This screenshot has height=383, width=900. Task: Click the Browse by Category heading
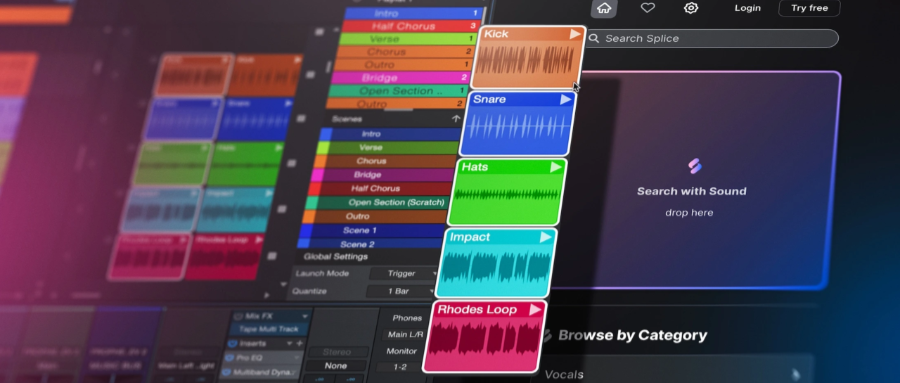click(633, 335)
